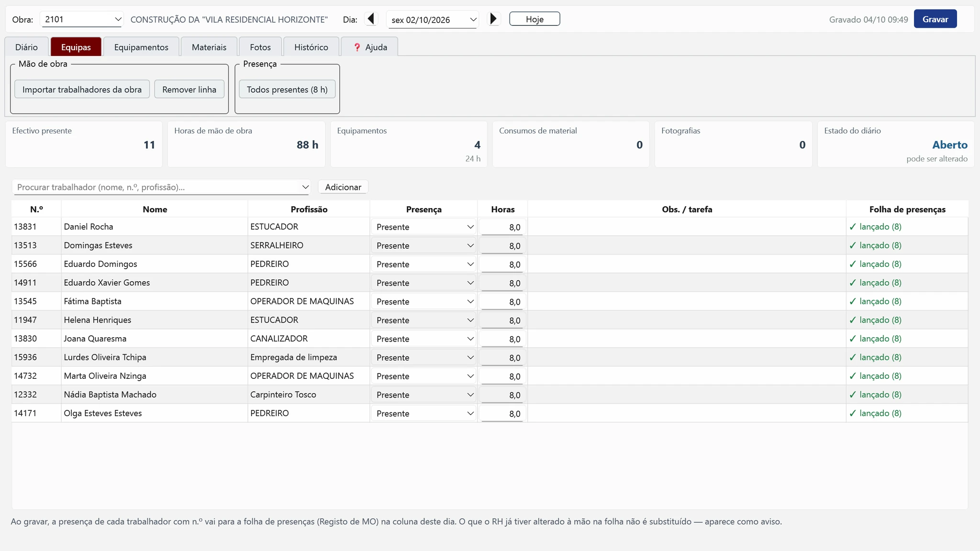The image size is (980, 551).
Task: Open the Ajuda help tab
Action: pyautogui.click(x=369, y=47)
